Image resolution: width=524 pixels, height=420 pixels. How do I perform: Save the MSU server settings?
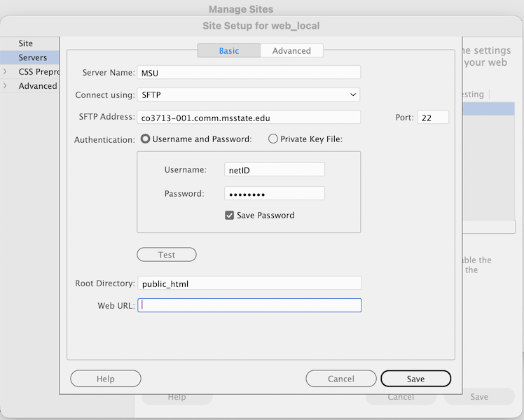[x=415, y=379]
